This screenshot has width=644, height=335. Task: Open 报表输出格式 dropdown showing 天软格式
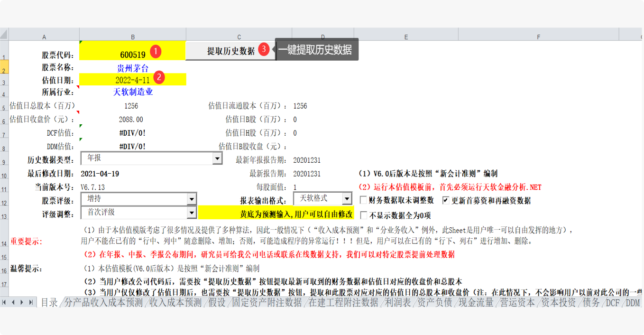pyautogui.click(x=347, y=198)
